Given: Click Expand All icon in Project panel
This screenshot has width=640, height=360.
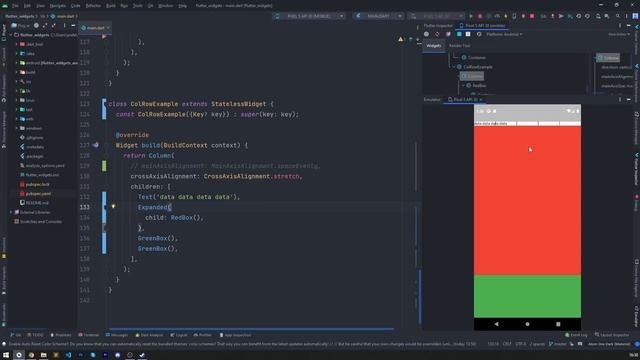Looking at the screenshot, I should click(x=44, y=25).
